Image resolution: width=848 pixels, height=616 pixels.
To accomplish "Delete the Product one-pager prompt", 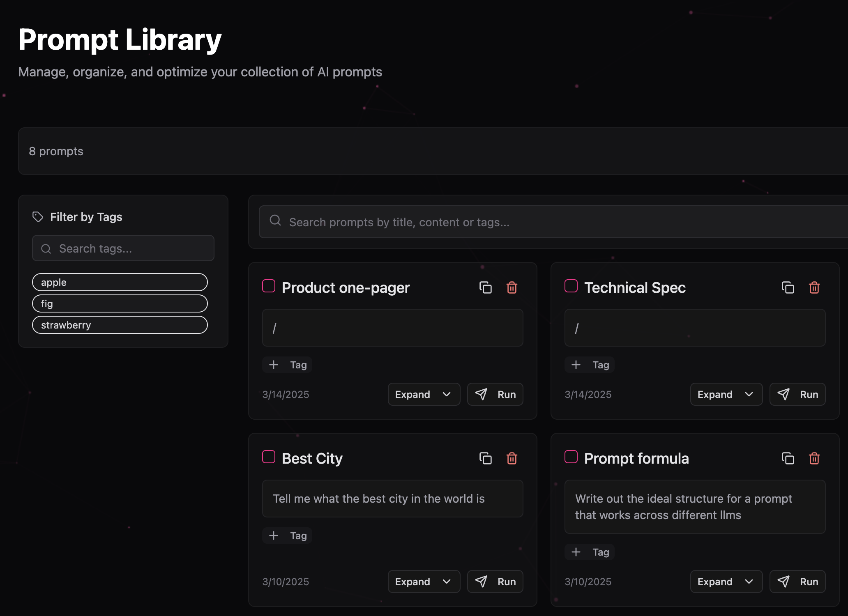I will pos(512,287).
